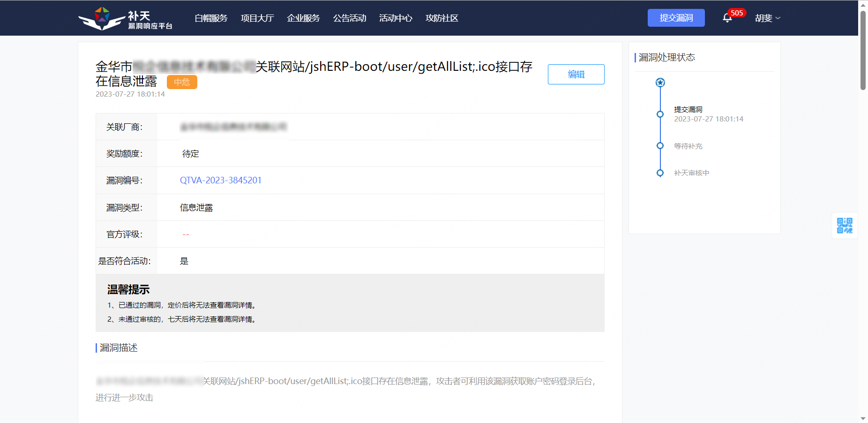Open the QR code floating icon
Image resolution: width=868 pixels, height=423 pixels.
tap(845, 226)
